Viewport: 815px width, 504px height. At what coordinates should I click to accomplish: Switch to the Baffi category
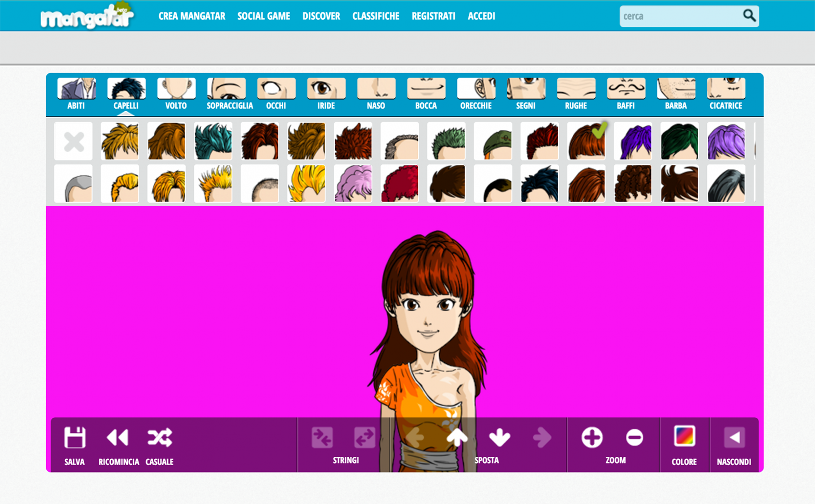[x=626, y=94]
